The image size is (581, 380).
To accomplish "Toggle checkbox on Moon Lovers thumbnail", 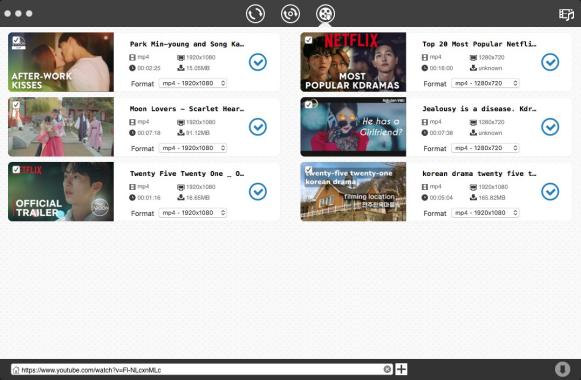I will pos(16,105).
